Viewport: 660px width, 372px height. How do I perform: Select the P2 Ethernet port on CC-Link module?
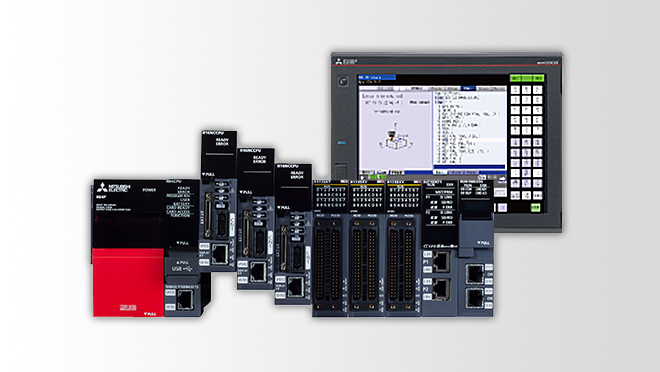[441, 290]
